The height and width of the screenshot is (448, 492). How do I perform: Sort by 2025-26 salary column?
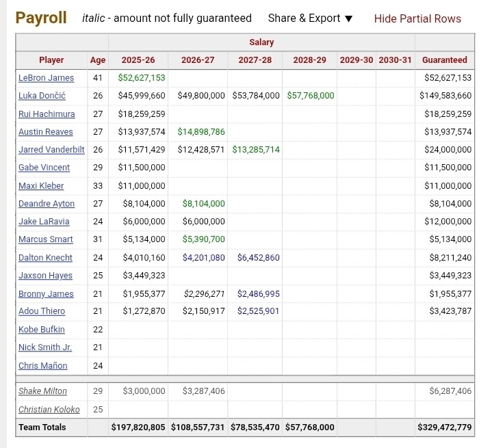pyautogui.click(x=138, y=60)
